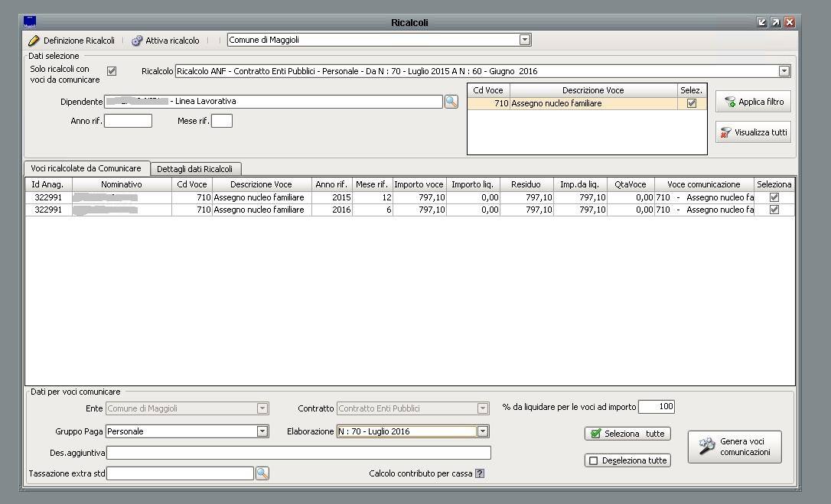Click the Seleziona tutte button
Screen dimensions: 831x504
(x=627, y=434)
